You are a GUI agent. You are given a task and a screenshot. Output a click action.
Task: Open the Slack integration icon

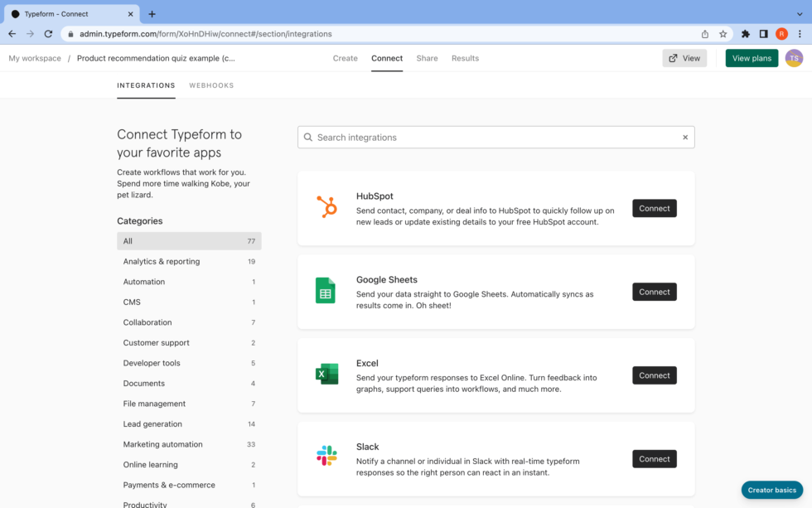pos(326,454)
